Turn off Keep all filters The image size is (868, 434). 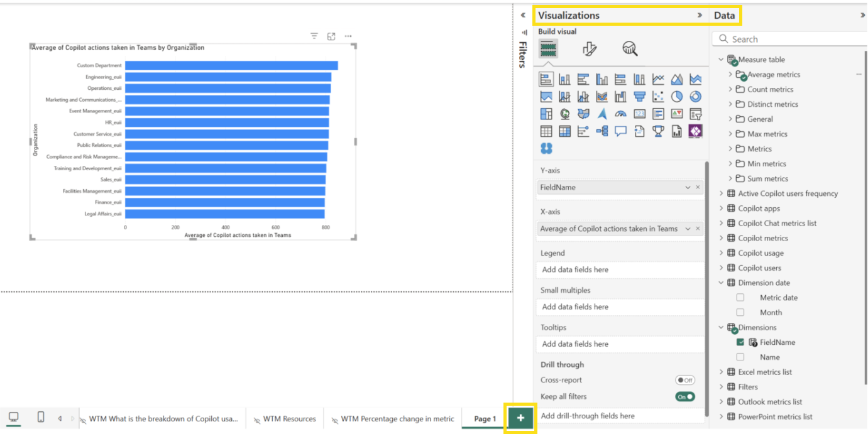pos(686,396)
